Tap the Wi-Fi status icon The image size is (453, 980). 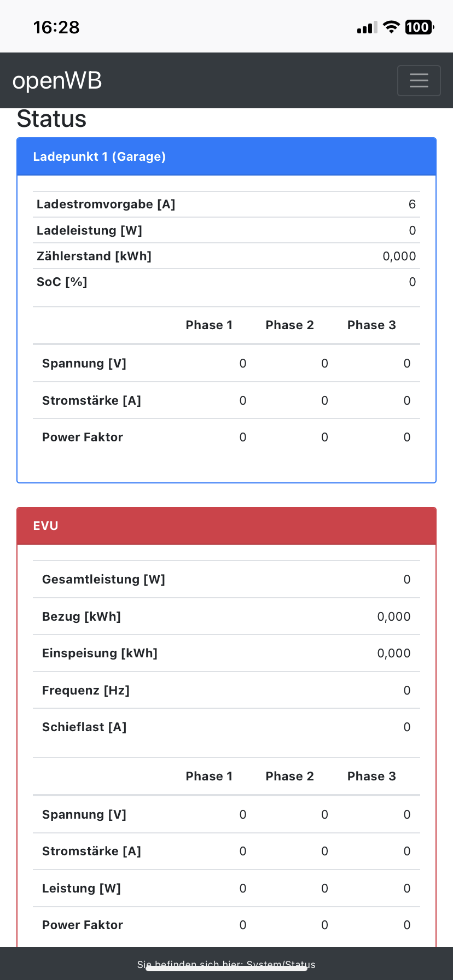coord(391,27)
